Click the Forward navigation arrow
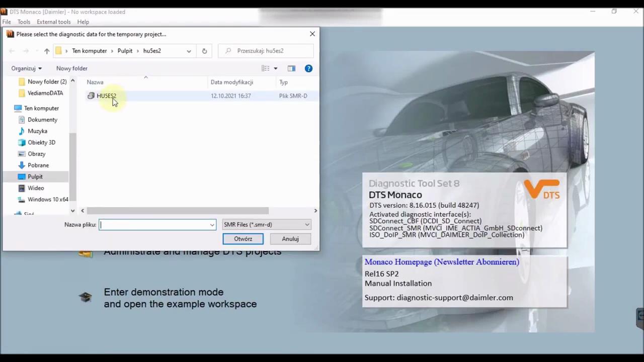This screenshot has height=362, width=644. 26,51
